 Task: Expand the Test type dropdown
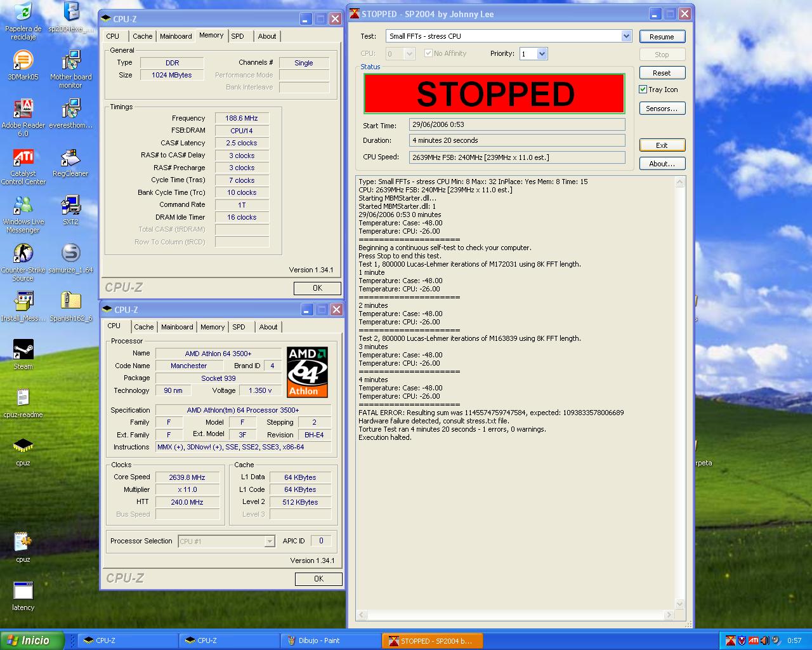point(626,36)
